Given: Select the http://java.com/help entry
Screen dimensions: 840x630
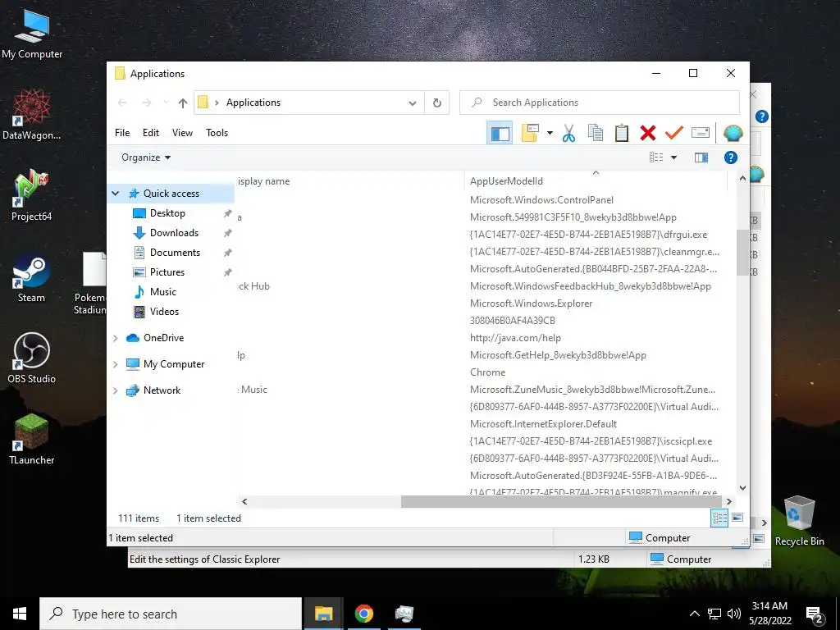Looking at the screenshot, I should pyautogui.click(x=515, y=338).
